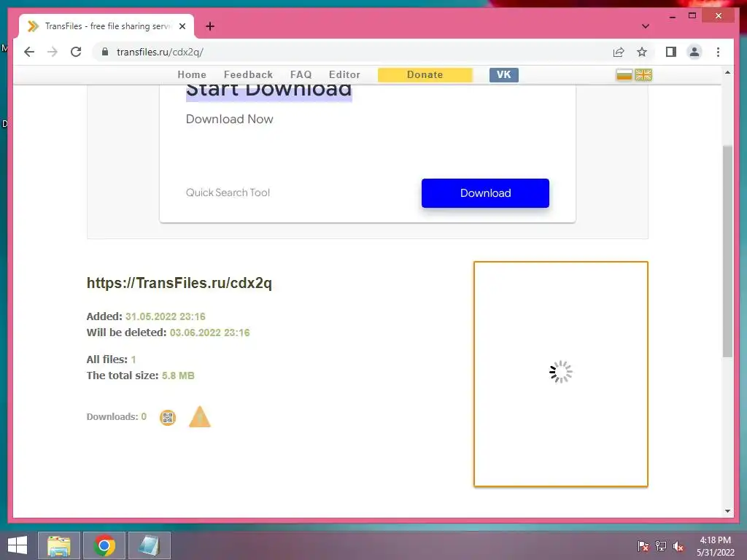The width and height of the screenshot is (747, 560).
Task: Open the taskbar clock and date
Action: click(x=715, y=546)
